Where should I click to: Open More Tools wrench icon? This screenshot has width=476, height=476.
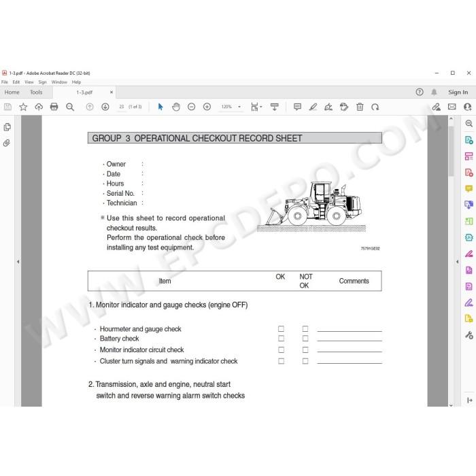click(469, 335)
